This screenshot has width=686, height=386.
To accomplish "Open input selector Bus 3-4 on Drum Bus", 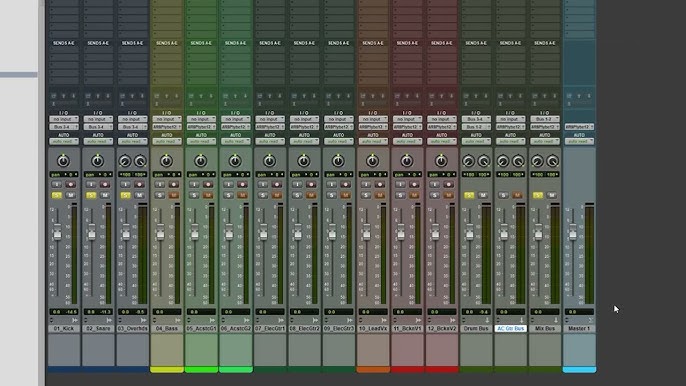I will (x=476, y=119).
